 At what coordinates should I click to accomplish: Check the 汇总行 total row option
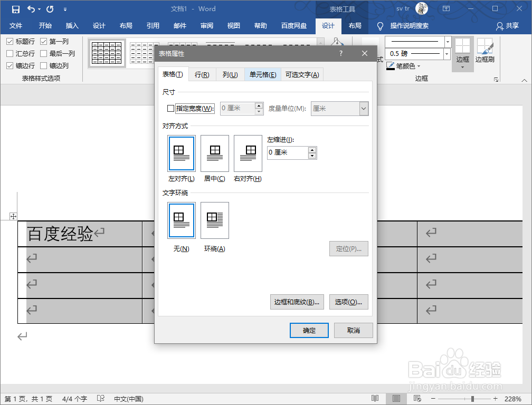coord(9,53)
